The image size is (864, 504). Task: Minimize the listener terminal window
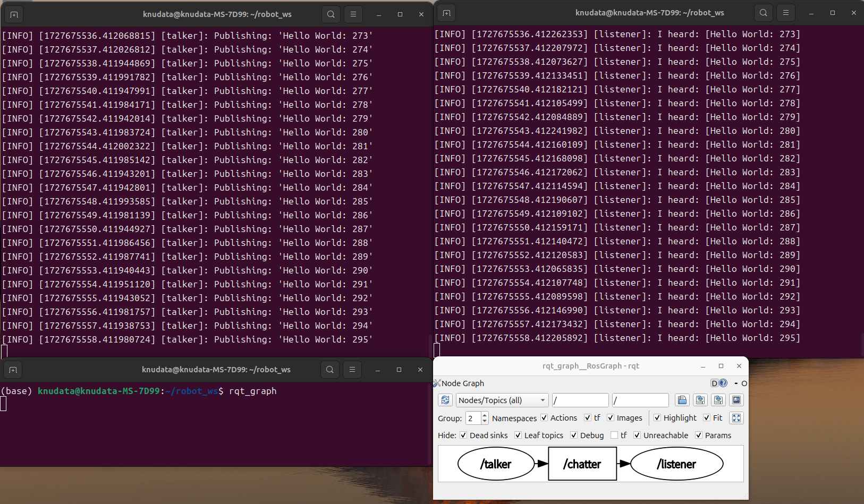tap(811, 13)
